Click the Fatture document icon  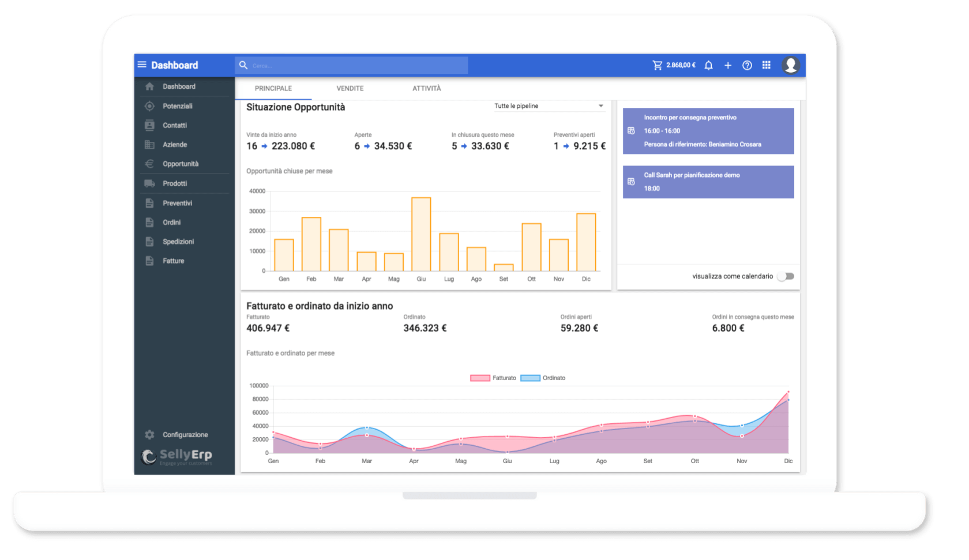coord(149,261)
